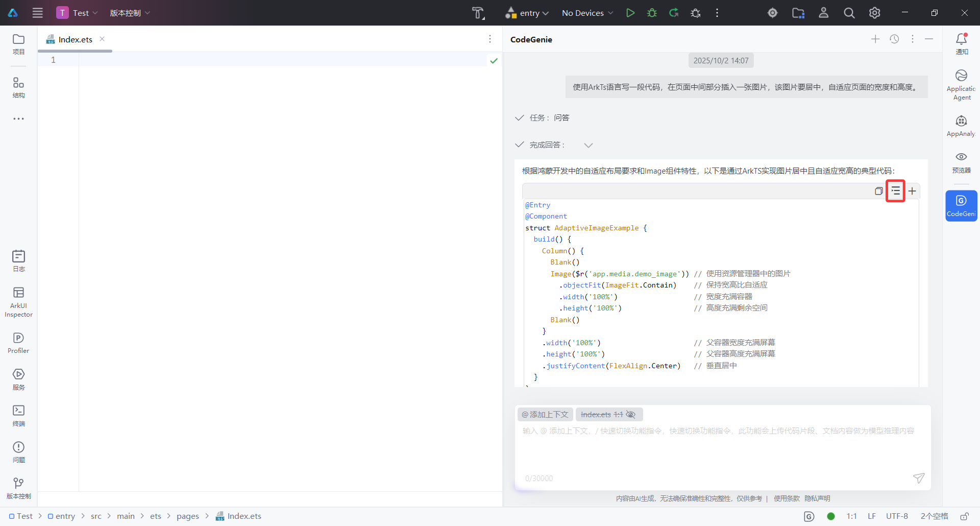Viewport: 980px width, 526px height.
Task: Open the project structure folder icon
Action: click(x=798, y=13)
